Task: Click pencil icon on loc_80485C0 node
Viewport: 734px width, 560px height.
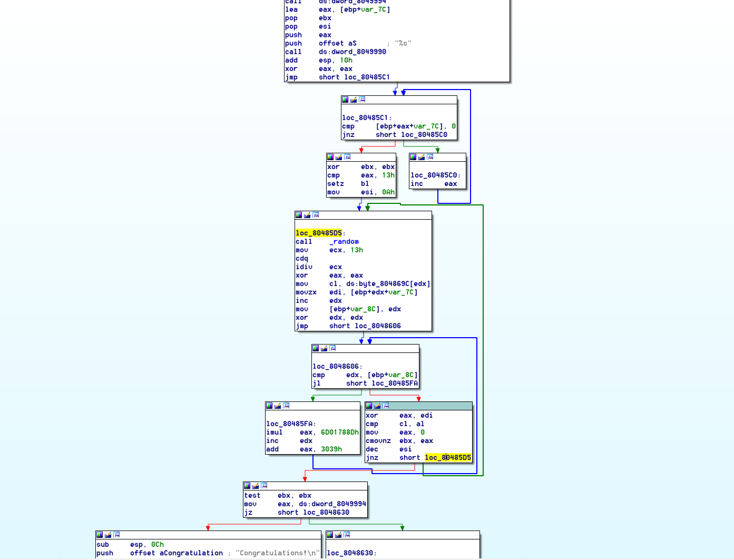Action: 422,157
